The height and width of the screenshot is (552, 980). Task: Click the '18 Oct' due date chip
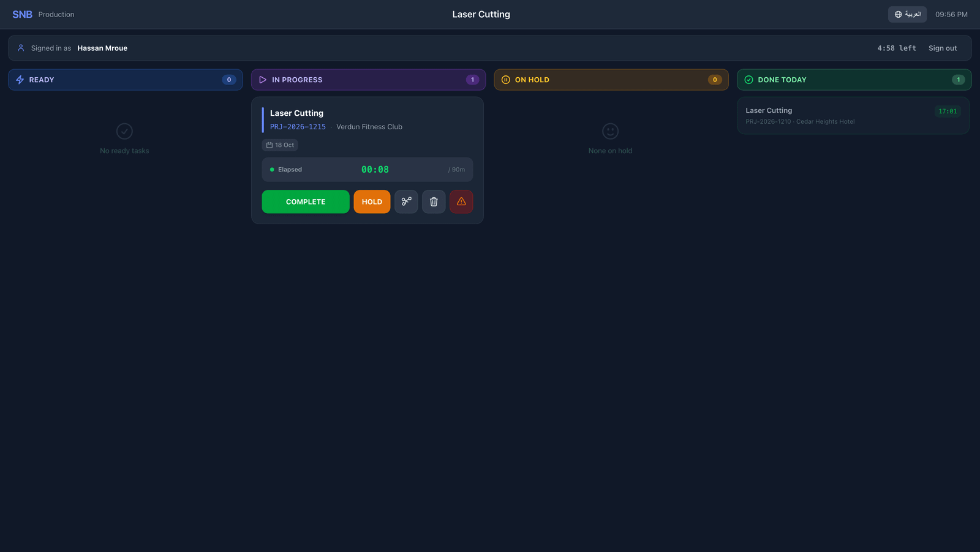coord(280,145)
